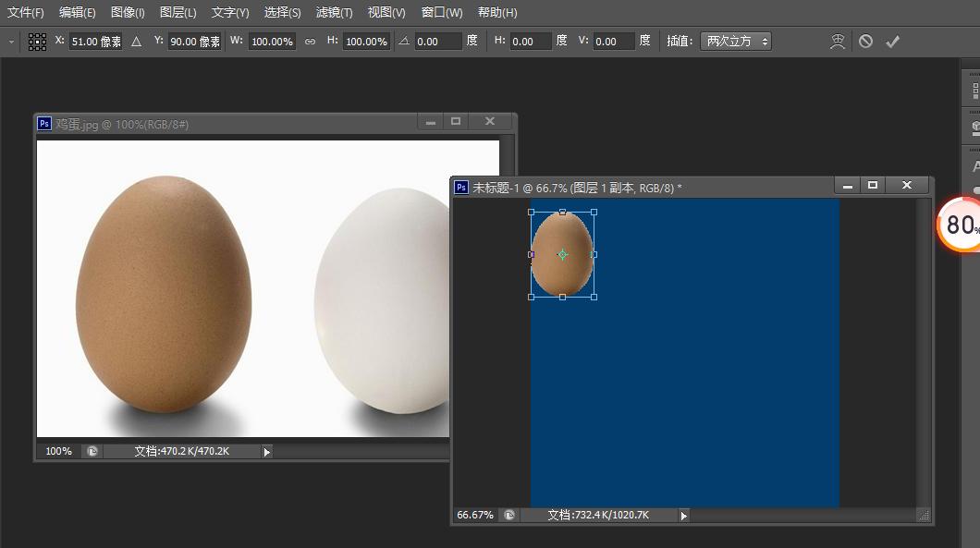Cancel the transform using the slash icon

click(866, 41)
